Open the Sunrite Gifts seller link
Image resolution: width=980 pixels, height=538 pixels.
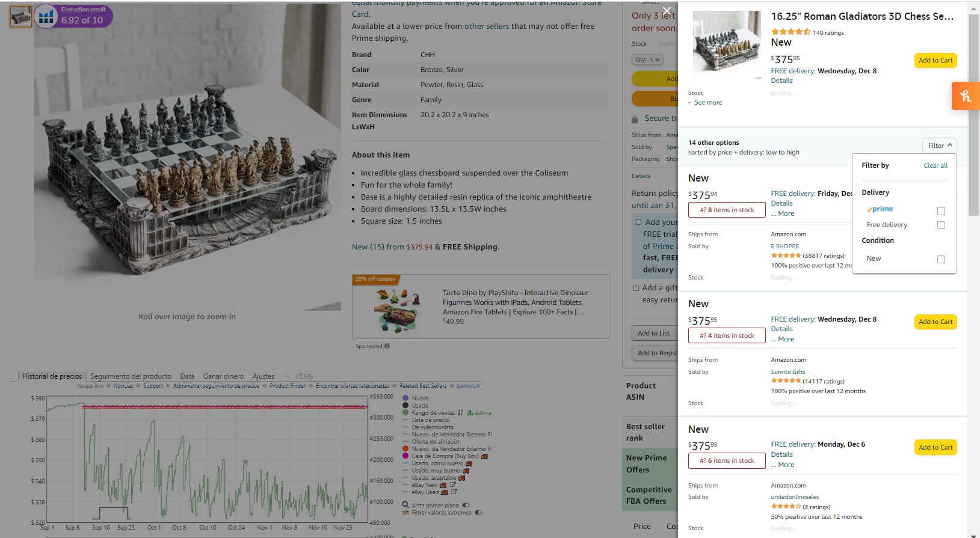pyautogui.click(x=788, y=372)
